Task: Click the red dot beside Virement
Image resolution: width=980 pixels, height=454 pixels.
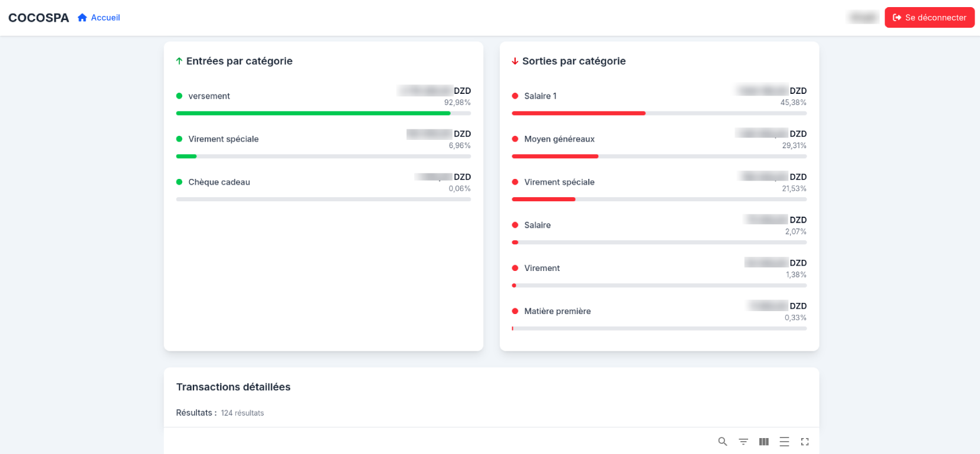Action: point(515,268)
